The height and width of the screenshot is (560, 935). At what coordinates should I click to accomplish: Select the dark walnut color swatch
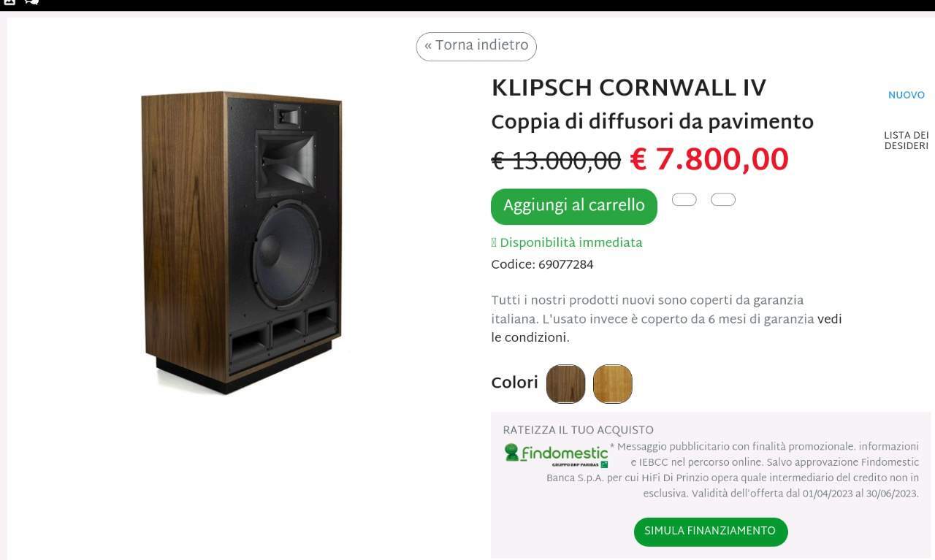tap(566, 384)
